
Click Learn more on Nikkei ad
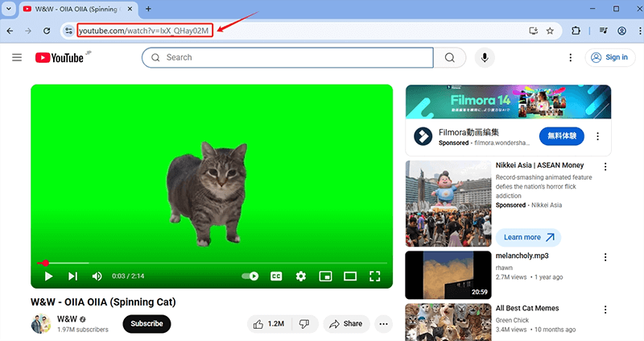pos(528,237)
